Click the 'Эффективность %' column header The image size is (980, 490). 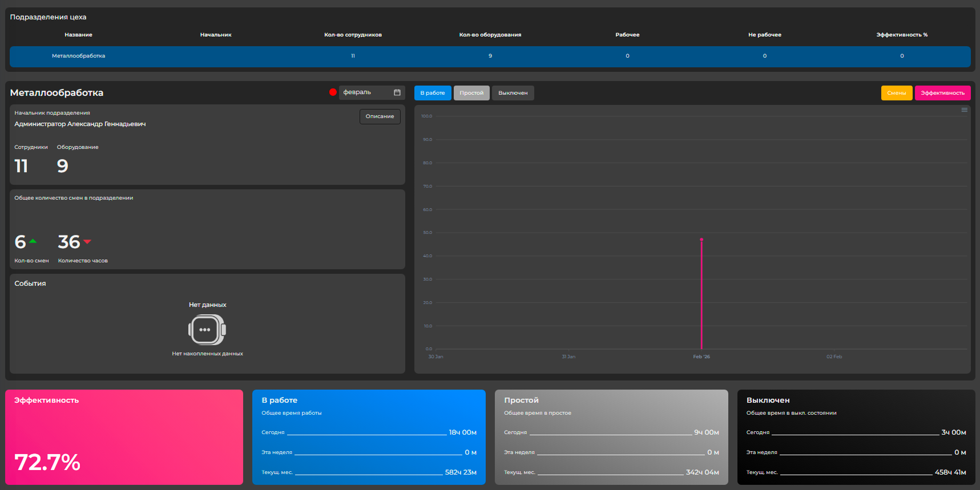[902, 35]
